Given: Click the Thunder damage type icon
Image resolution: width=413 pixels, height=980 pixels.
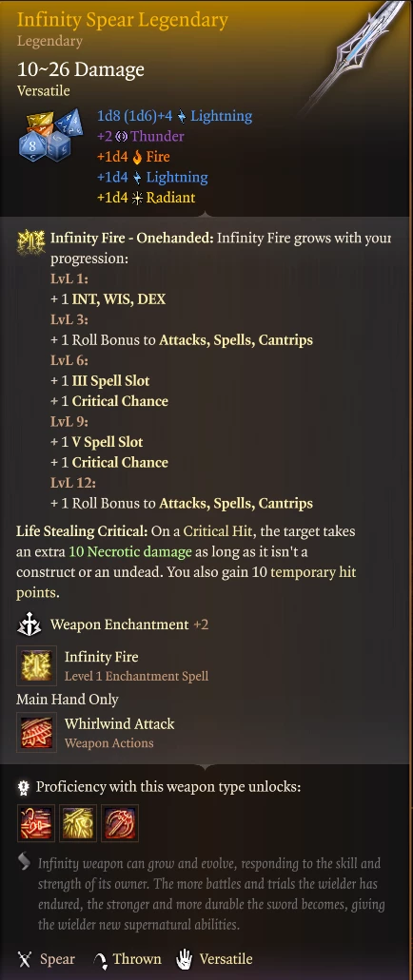Looking at the screenshot, I should pyautogui.click(x=122, y=136).
